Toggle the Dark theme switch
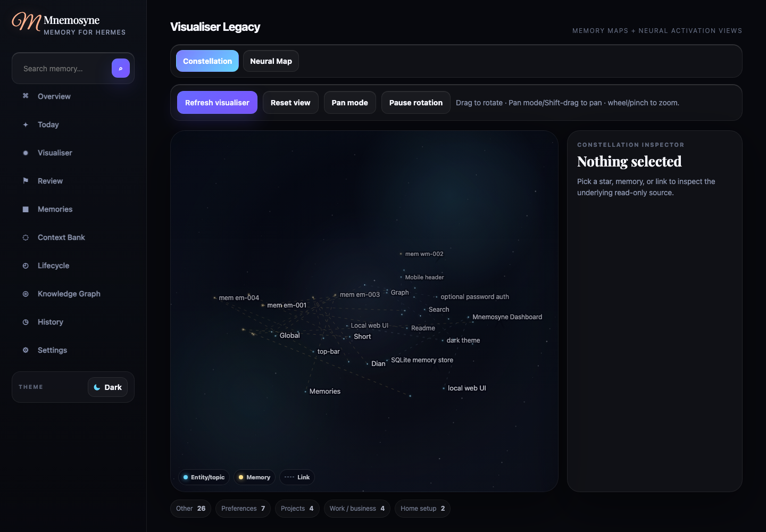This screenshot has height=532, width=766. pyautogui.click(x=107, y=387)
